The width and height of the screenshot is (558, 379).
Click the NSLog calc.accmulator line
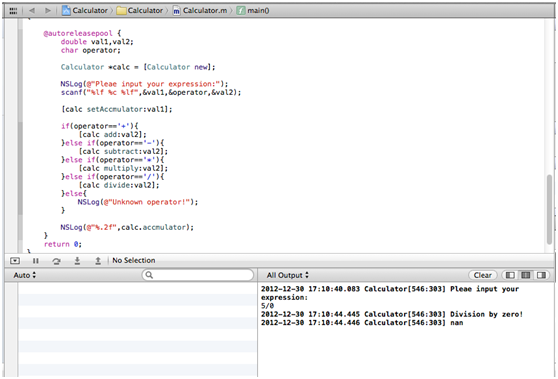(x=127, y=227)
